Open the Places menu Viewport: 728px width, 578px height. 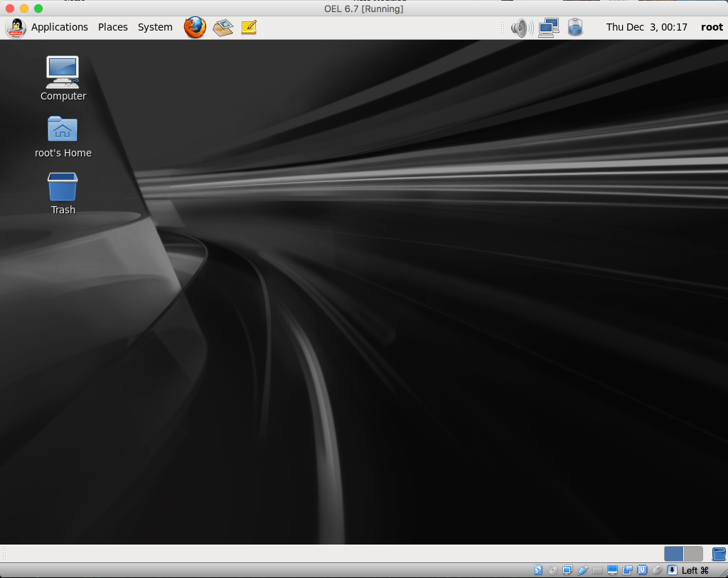113,28
